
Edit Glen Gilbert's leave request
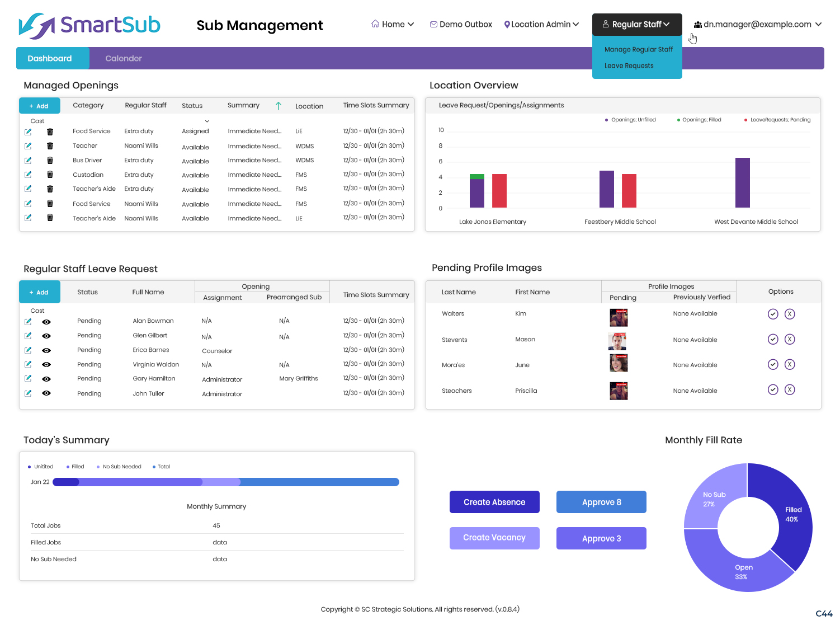click(28, 336)
